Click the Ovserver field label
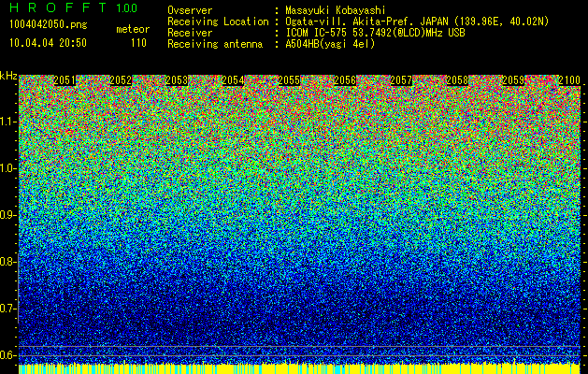The width and height of the screenshot is (588, 374). tap(190, 11)
